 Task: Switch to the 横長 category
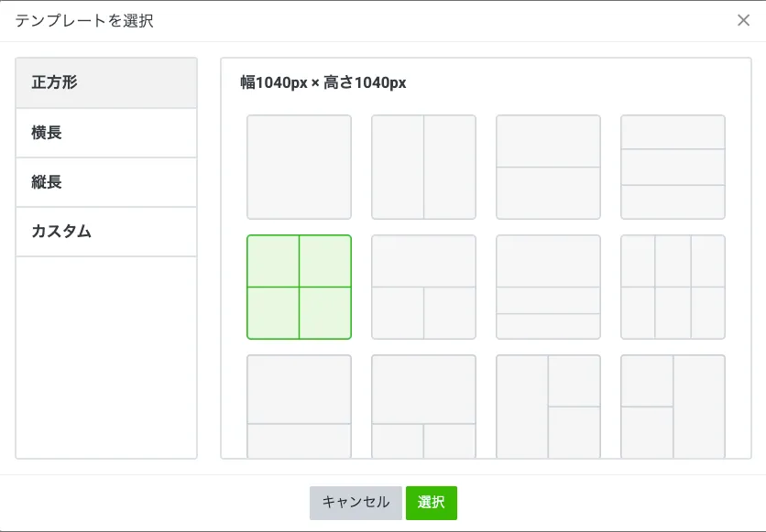(x=106, y=133)
